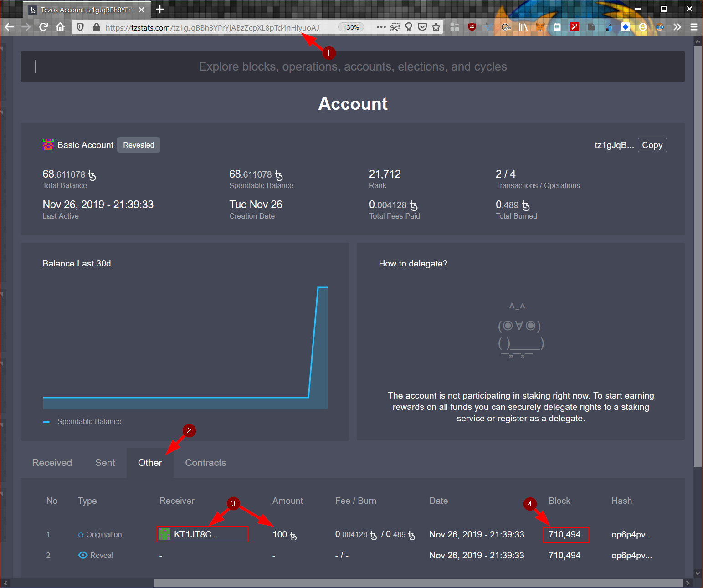This screenshot has width=703, height=588.
Task: Open block 710,494 in Reveal row
Action: (x=564, y=555)
